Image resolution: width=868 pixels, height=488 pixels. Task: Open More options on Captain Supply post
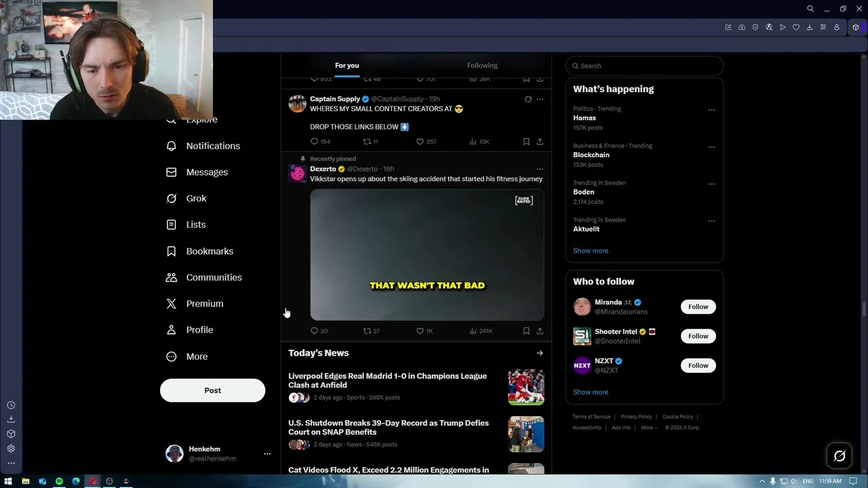540,99
